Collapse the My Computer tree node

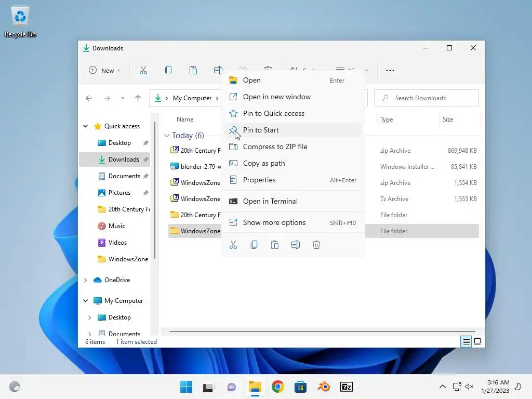pyautogui.click(x=86, y=301)
